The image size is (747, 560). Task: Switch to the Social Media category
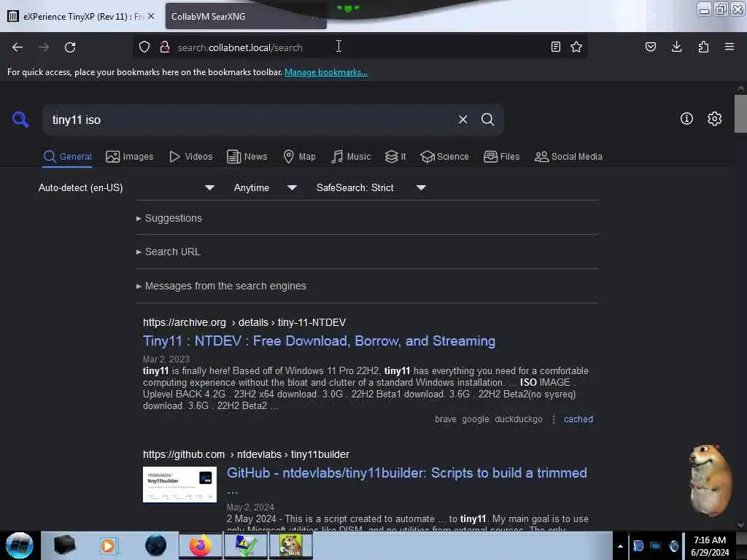pos(568,157)
